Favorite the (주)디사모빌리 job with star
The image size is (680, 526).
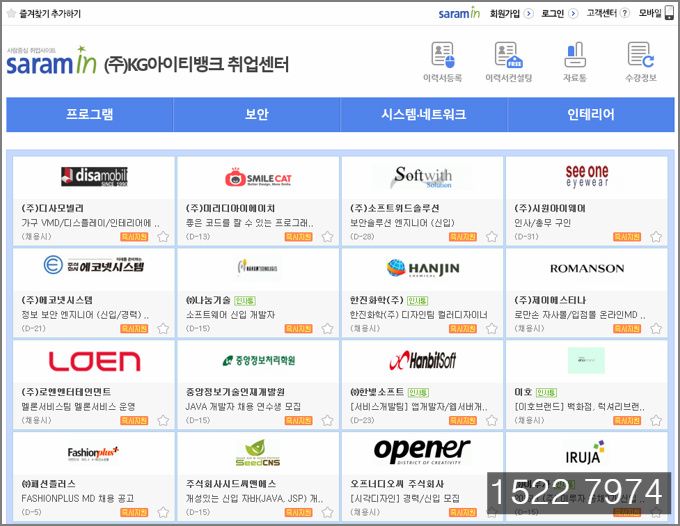[163, 237]
